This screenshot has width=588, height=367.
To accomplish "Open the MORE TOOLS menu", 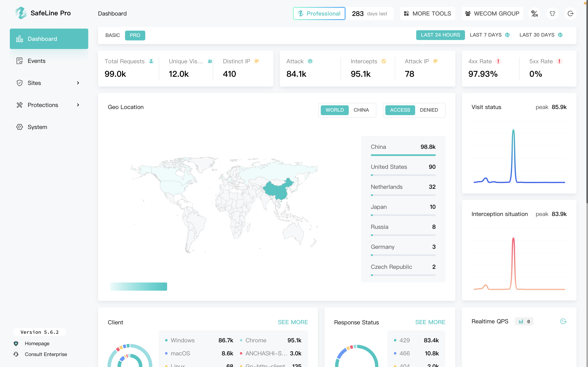I will click(x=427, y=14).
